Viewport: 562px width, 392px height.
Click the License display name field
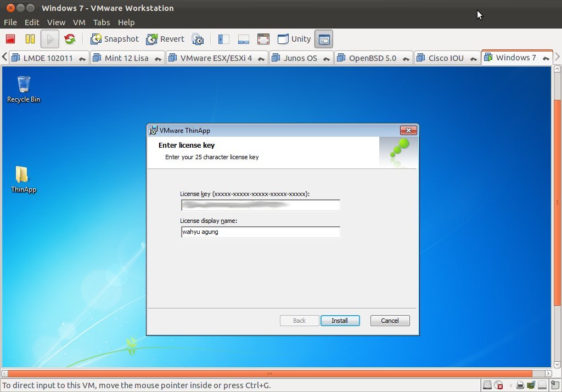coord(260,232)
